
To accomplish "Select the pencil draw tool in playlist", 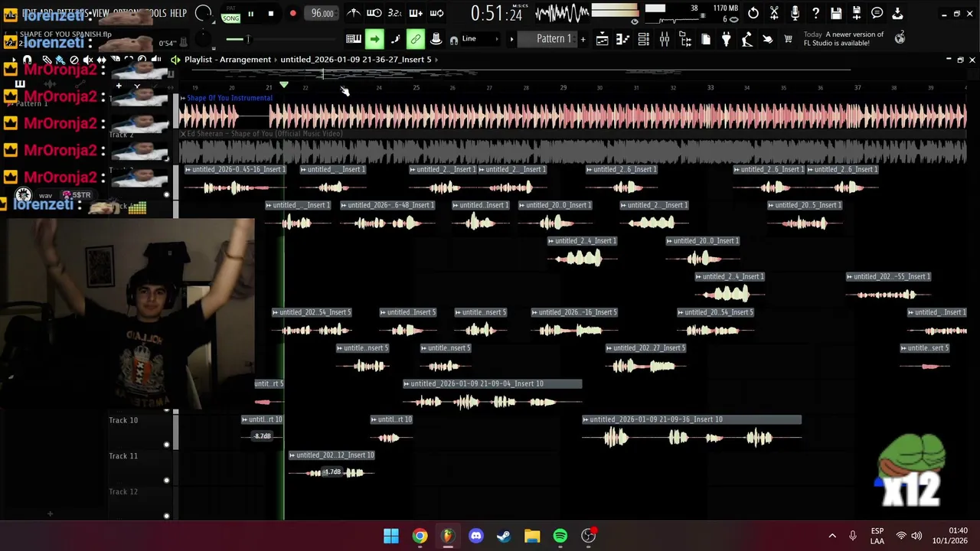I will (x=47, y=60).
